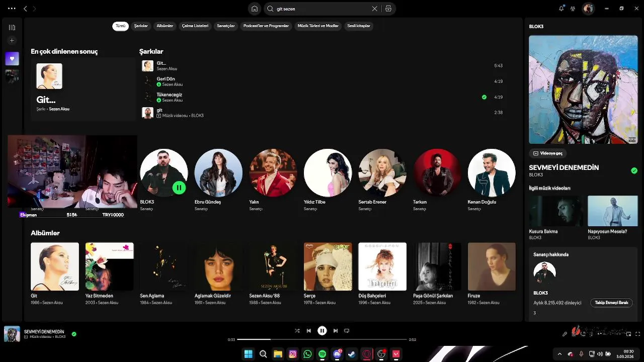
Task: Select the Tümü filter tab
Action: point(120,26)
